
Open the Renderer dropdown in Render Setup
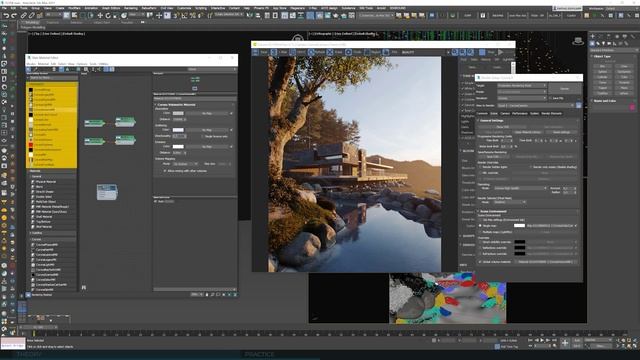[522, 98]
